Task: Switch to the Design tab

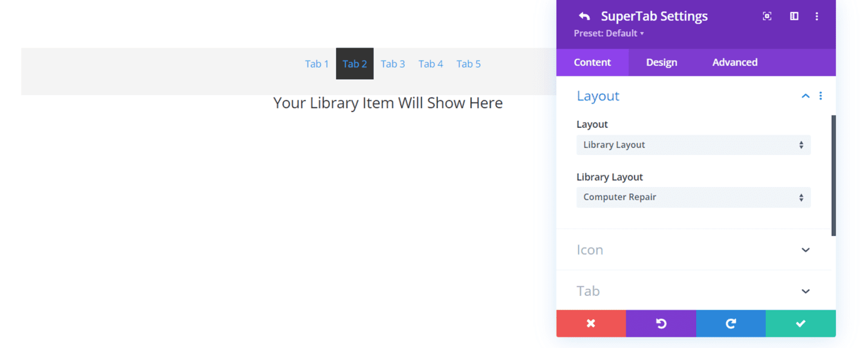Action: 661,62
